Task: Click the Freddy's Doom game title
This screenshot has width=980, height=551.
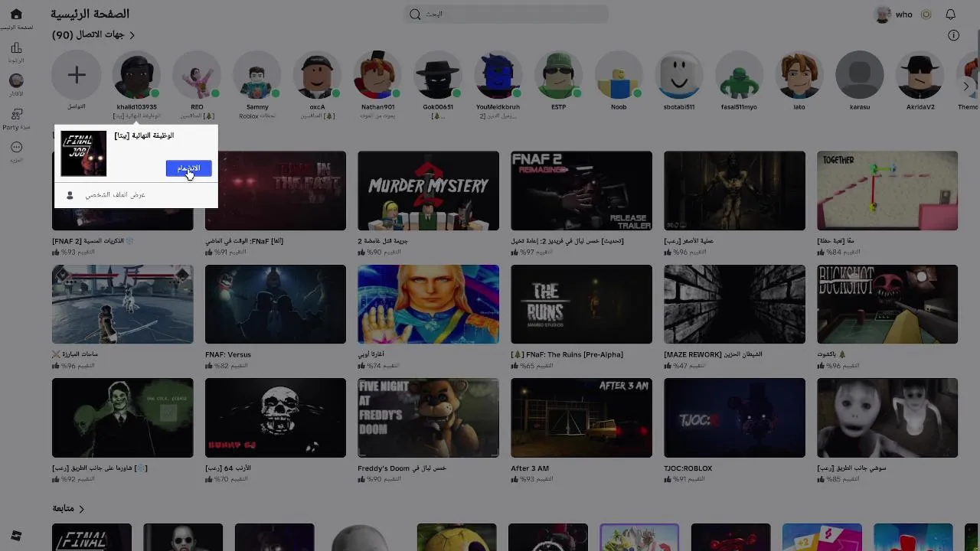Action: (402, 468)
